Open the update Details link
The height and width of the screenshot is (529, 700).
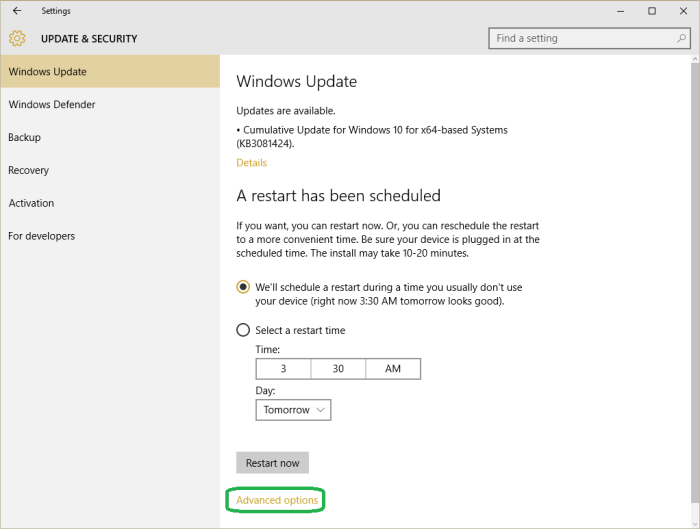251,162
